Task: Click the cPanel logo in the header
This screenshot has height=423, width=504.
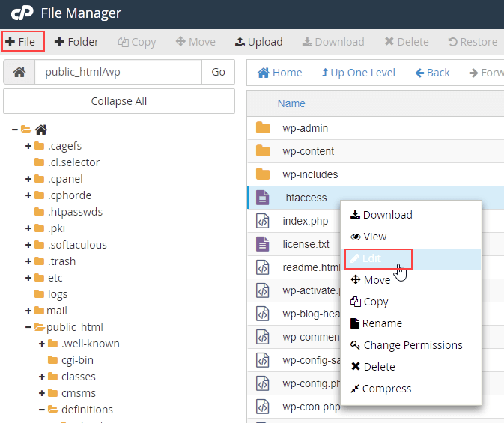Action: click(x=22, y=13)
